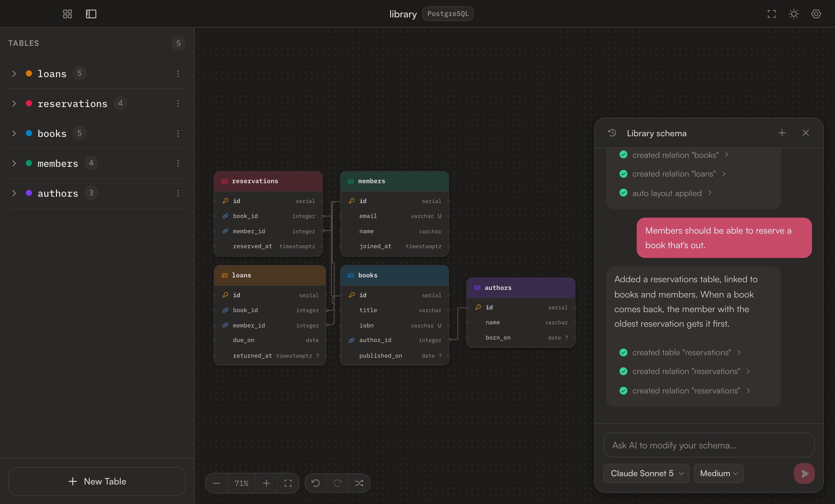Click orange color dot of loans
This screenshot has height=504, width=835.
tap(29, 73)
